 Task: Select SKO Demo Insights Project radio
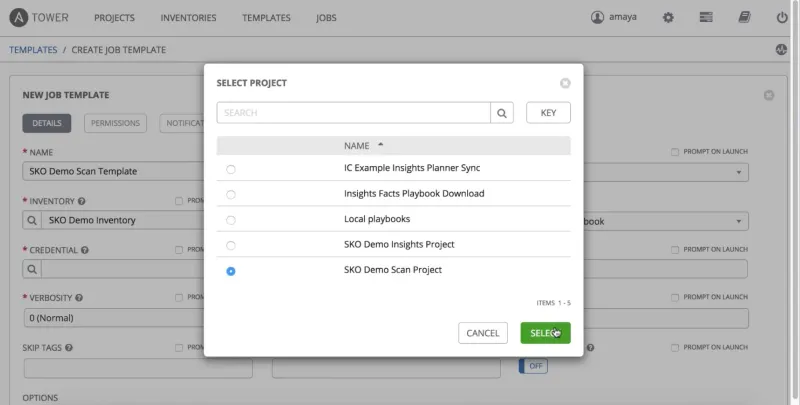click(x=231, y=246)
